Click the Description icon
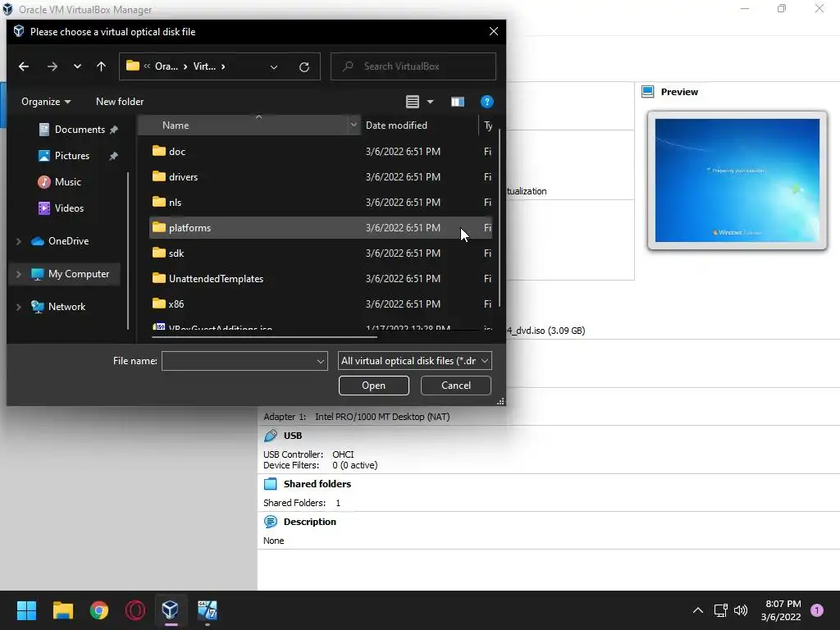The width and height of the screenshot is (840, 630). click(271, 522)
